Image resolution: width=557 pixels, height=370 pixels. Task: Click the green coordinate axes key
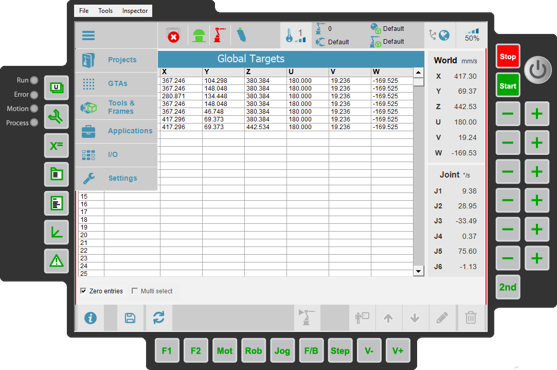(56, 232)
